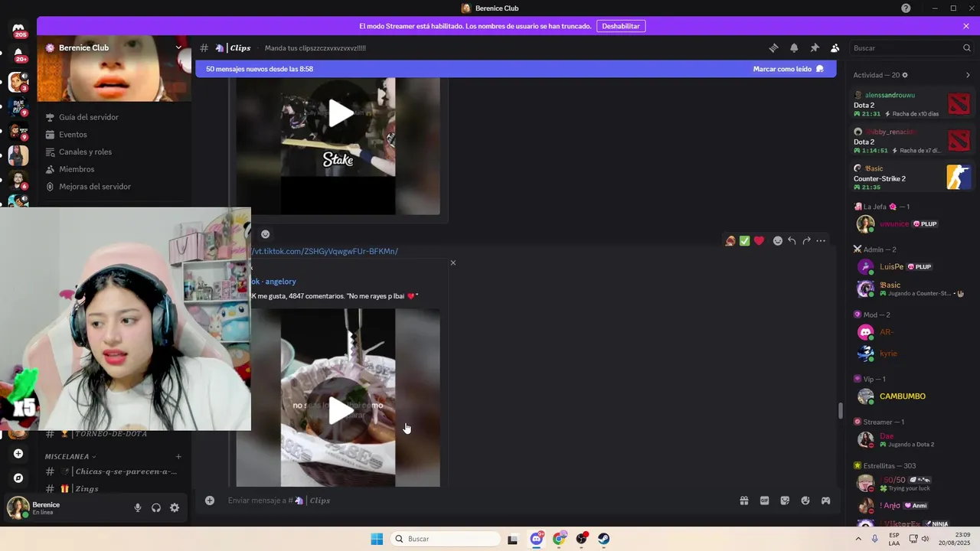Screen dimensions: 980x551
Task: Click the chat scrollbar thumb
Action: click(840, 411)
